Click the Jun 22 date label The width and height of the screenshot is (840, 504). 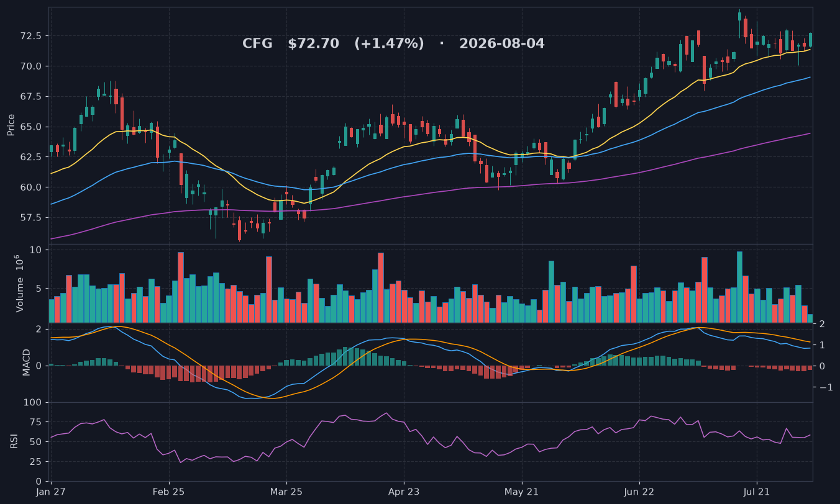tap(639, 492)
